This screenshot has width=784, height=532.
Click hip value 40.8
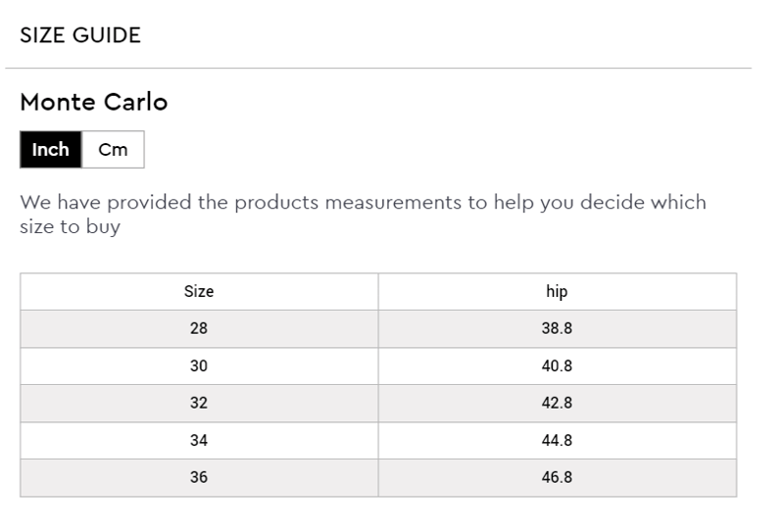click(x=557, y=366)
